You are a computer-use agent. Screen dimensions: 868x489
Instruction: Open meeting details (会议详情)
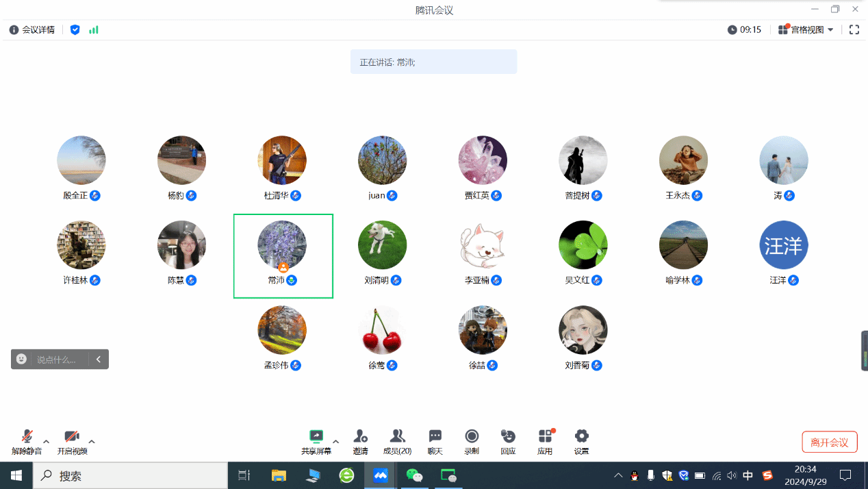point(31,30)
